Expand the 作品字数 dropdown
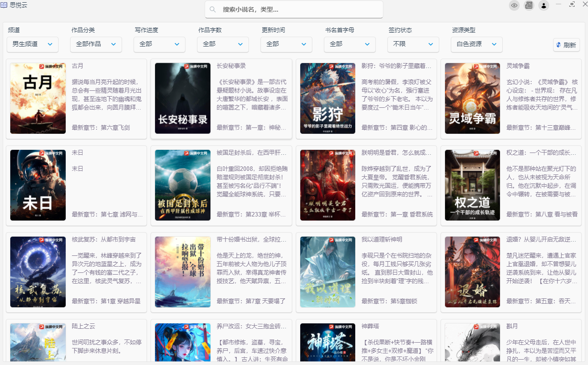The image size is (588, 365). tap(223, 44)
